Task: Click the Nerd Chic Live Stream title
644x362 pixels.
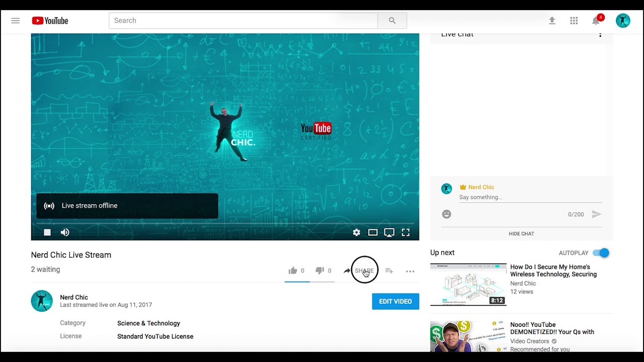Action: point(71,255)
